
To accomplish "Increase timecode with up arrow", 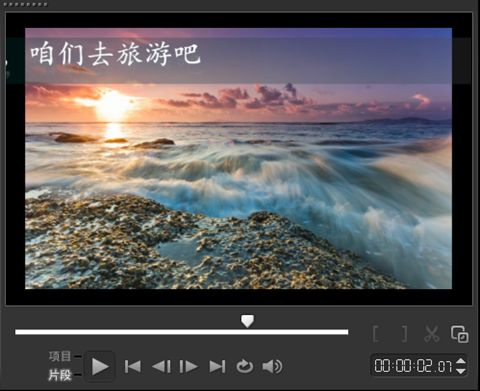I will tap(461, 361).
